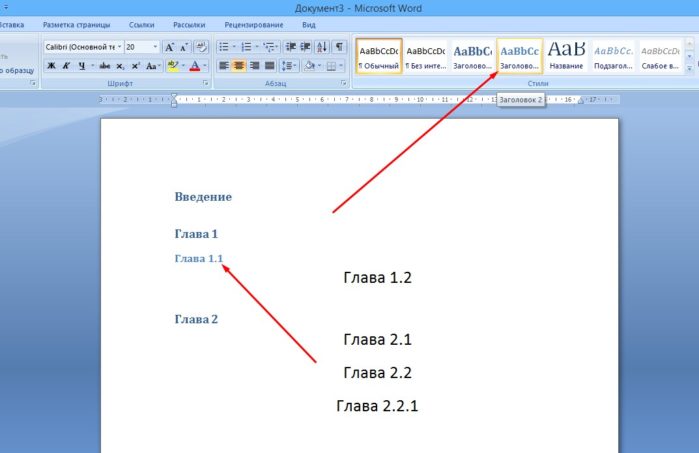Open the shading color dropdown arrow
The height and width of the screenshot is (453, 699).
pyautogui.click(x=319, y=66)
